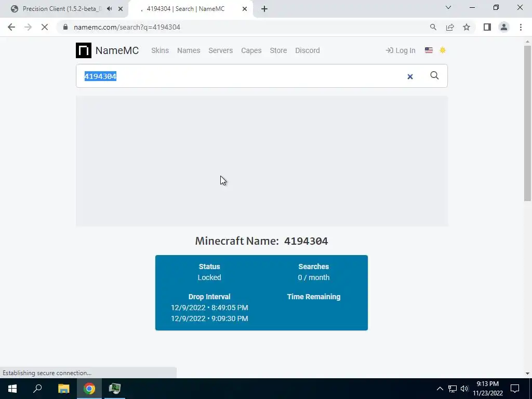Viewport: 532px width, 399px height.
Task: Go back with the browser back arrow
Action: 11,27
